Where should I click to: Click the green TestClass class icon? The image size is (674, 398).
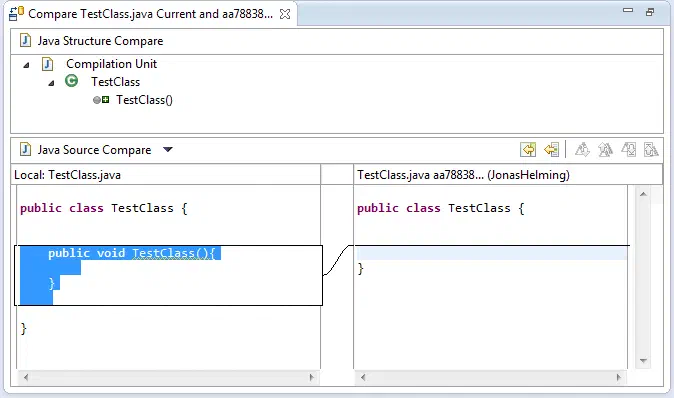click(x=71, y=81)
